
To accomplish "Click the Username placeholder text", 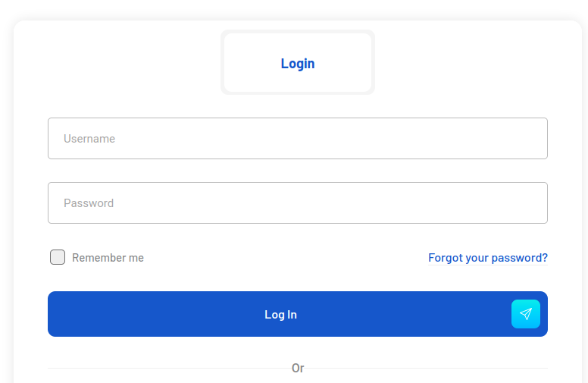I will pos(89,139).
